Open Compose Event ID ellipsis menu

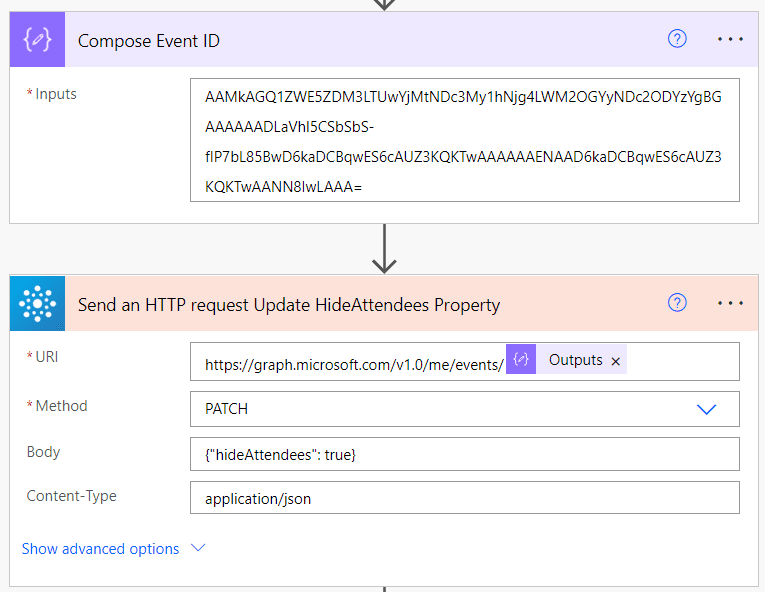tap(730, 39)
